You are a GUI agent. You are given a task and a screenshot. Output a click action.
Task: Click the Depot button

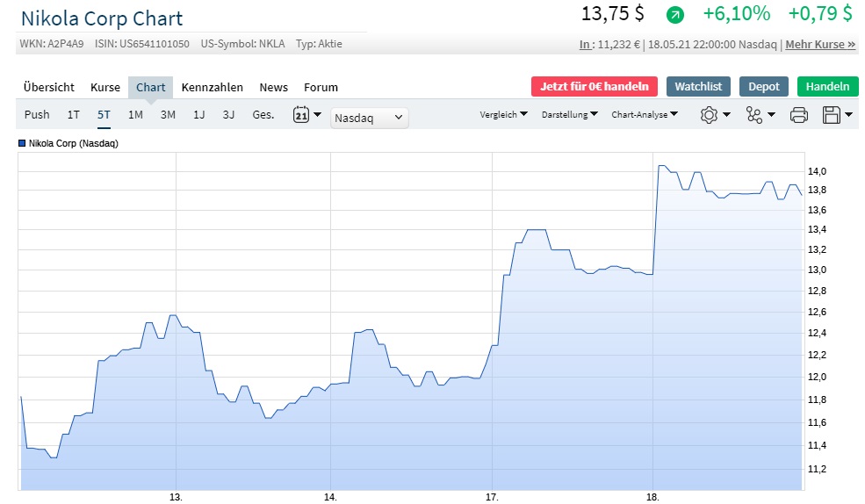click(x=763, y=87)
